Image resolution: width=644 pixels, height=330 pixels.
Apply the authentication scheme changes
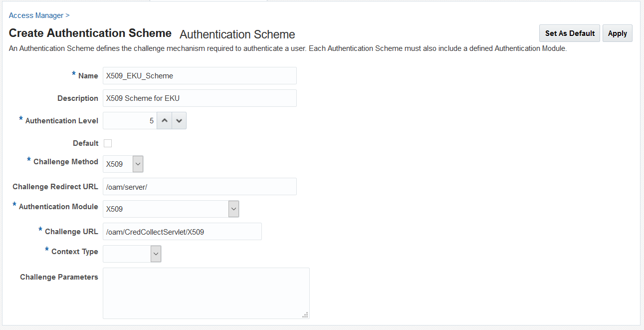tap(617, 33)
